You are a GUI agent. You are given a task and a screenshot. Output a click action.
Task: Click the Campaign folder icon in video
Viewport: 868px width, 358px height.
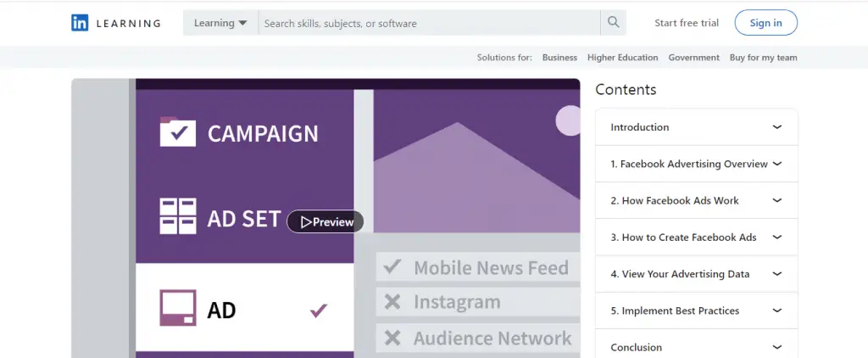point(177,132)
